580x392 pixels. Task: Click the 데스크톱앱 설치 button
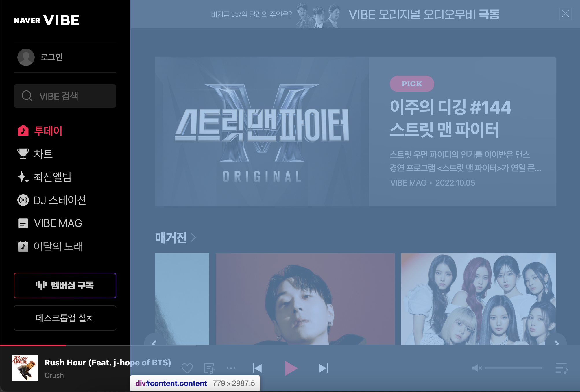[x=65, y=318]
